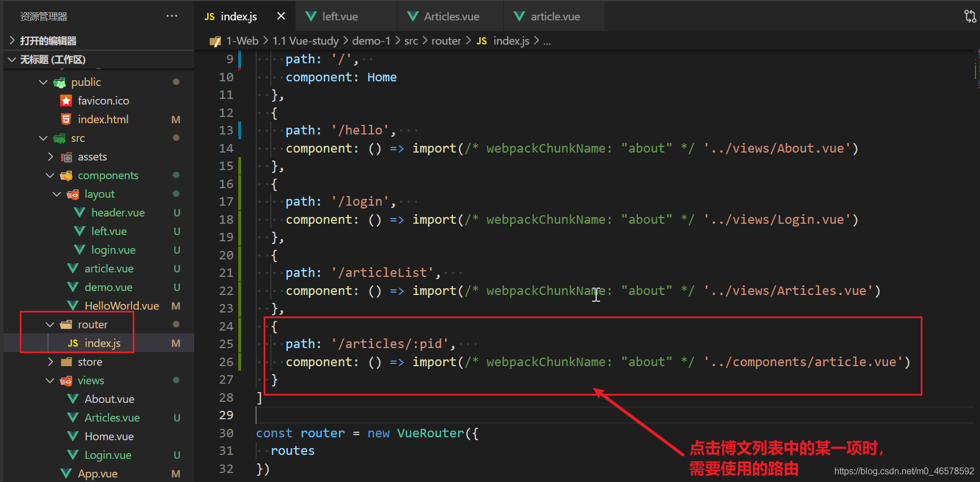Click the router breadcrumb

446,41
